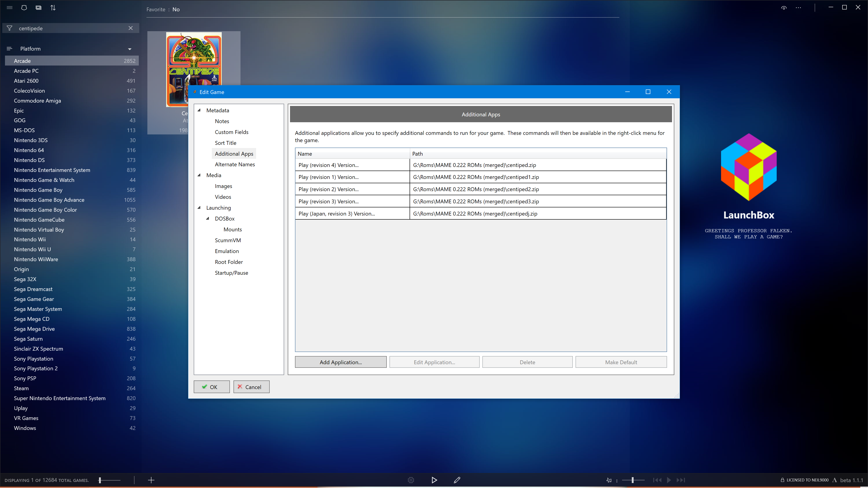Image resolution: width=868 pixels, height=488 pixels.
Task: Open Startup/Pause section
Action: coord(231,273)
